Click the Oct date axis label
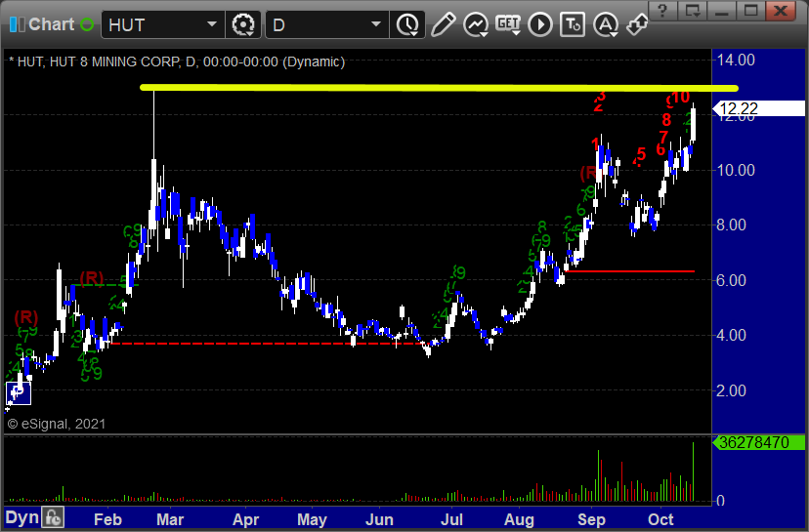Screen dimensions: 809x532 [660, 519]
